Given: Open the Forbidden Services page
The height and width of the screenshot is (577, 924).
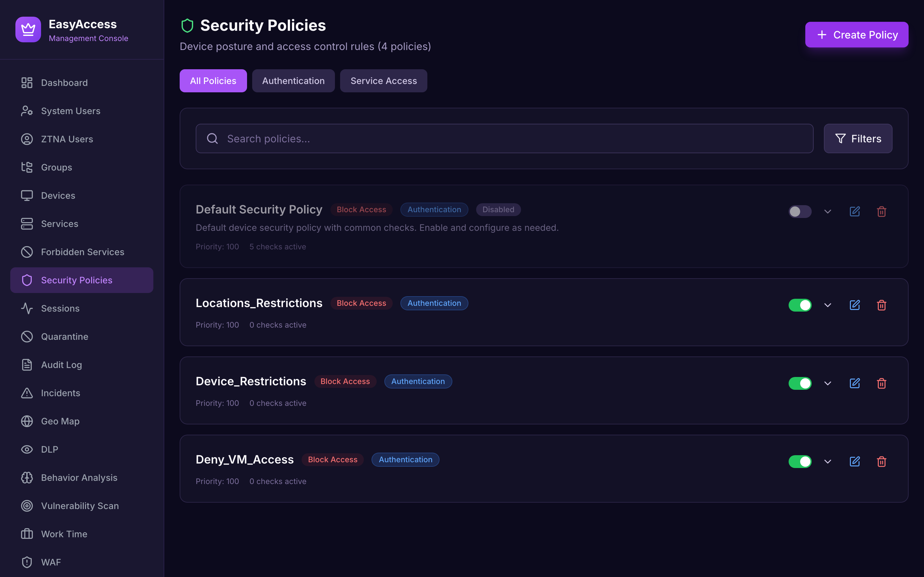Looking at the screenshot, I should pyautogui.click(x=82, y=252).
